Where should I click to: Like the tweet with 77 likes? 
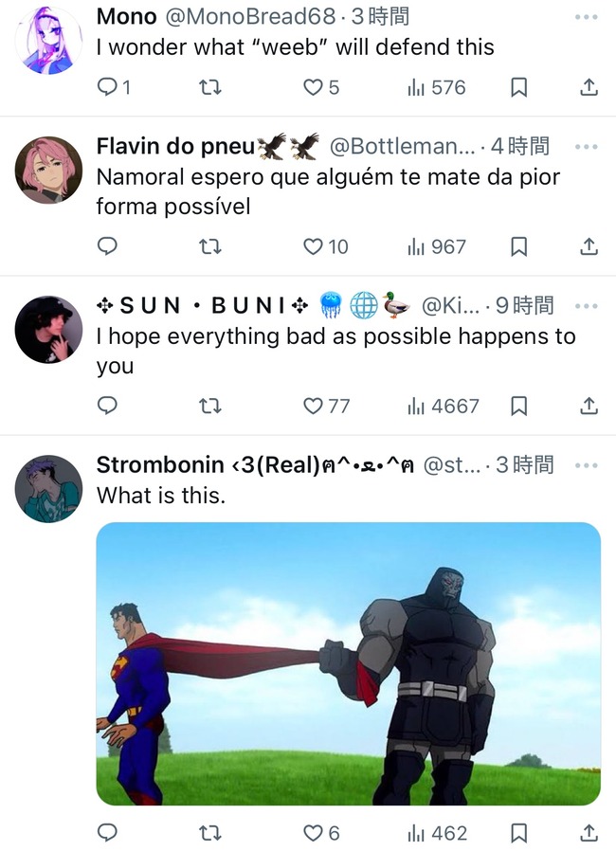[326, 406]
